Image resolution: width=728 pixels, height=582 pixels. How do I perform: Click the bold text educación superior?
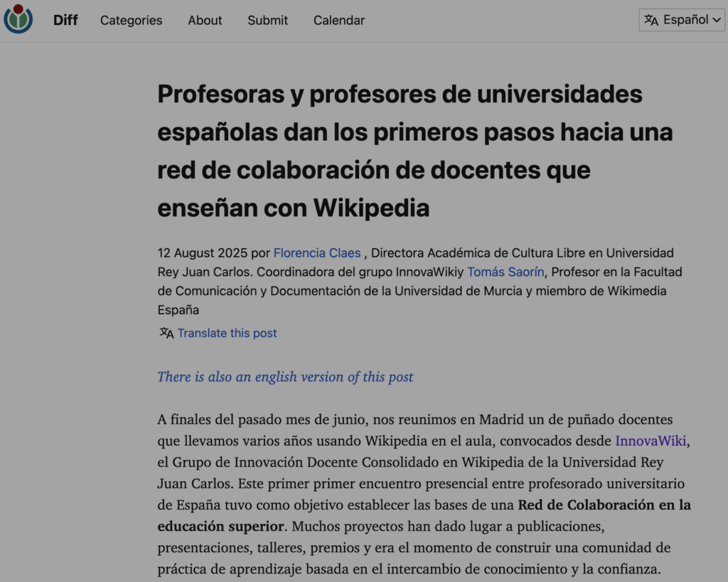tap(220, 527)
